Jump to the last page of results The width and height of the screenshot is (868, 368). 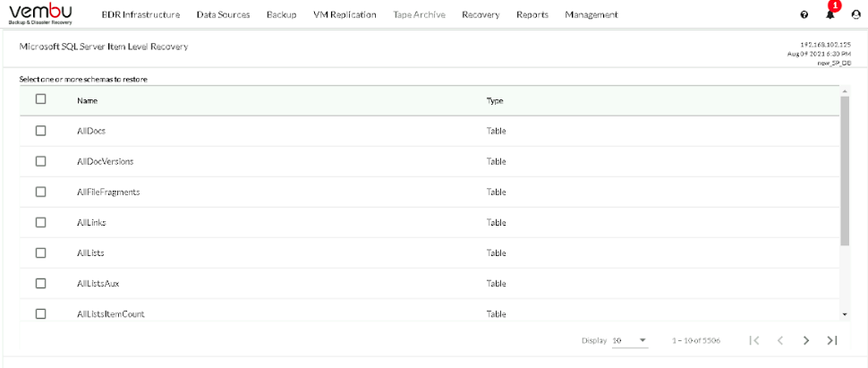(x=831, y=340)
